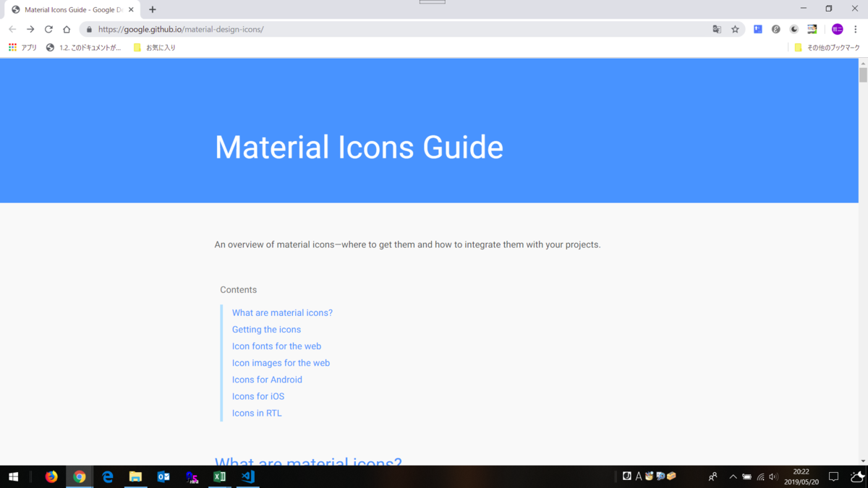Open Chrome's three-dot menu
This screenshot has width=868, height=488.
pos(855,30)
